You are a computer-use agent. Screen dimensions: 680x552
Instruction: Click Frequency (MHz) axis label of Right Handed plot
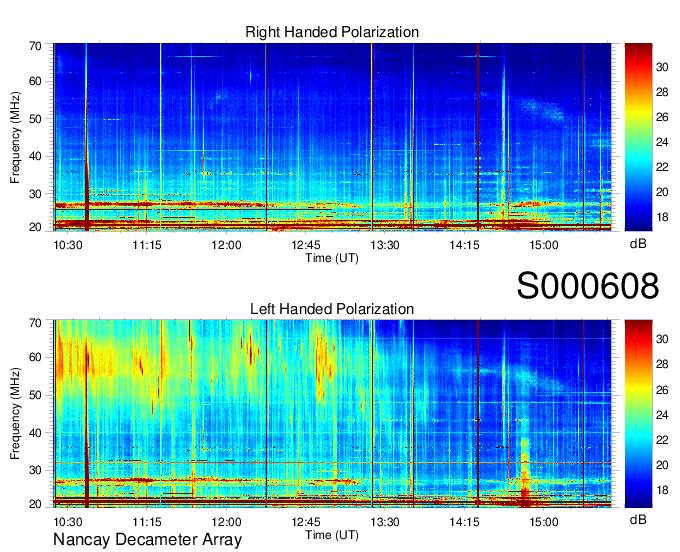tap(15, 137)
